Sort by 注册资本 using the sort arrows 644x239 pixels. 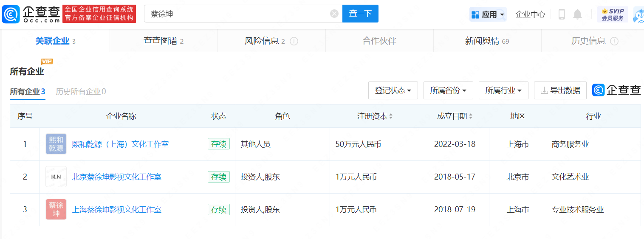coord(391,116)
